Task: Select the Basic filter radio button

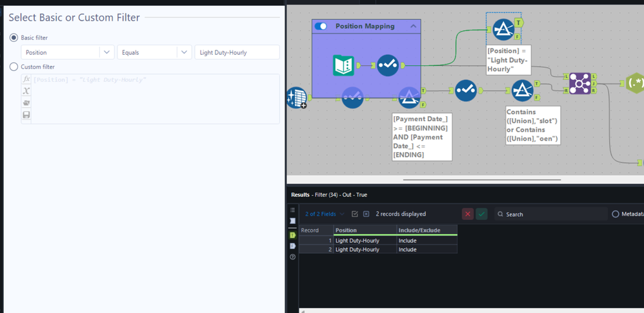Action: tap(14, 37)
